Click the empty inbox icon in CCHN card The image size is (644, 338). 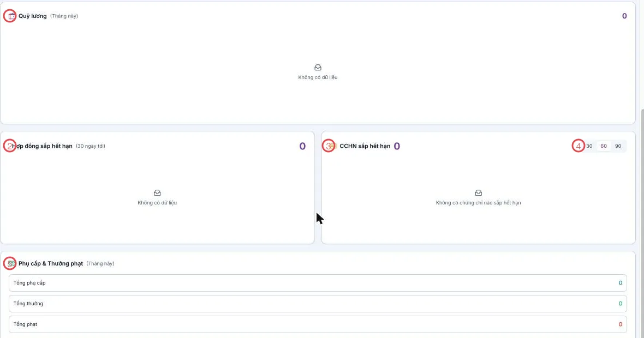point(479,193)
